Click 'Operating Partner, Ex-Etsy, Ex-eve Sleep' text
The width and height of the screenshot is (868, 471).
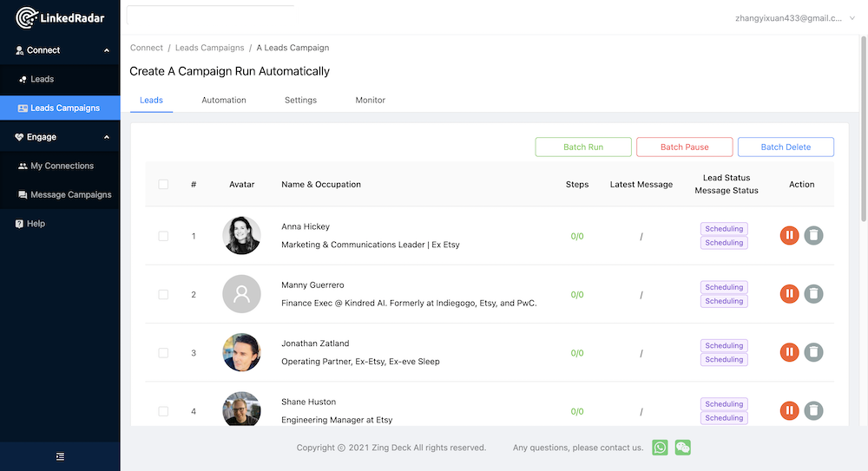(x=360, y=362)
